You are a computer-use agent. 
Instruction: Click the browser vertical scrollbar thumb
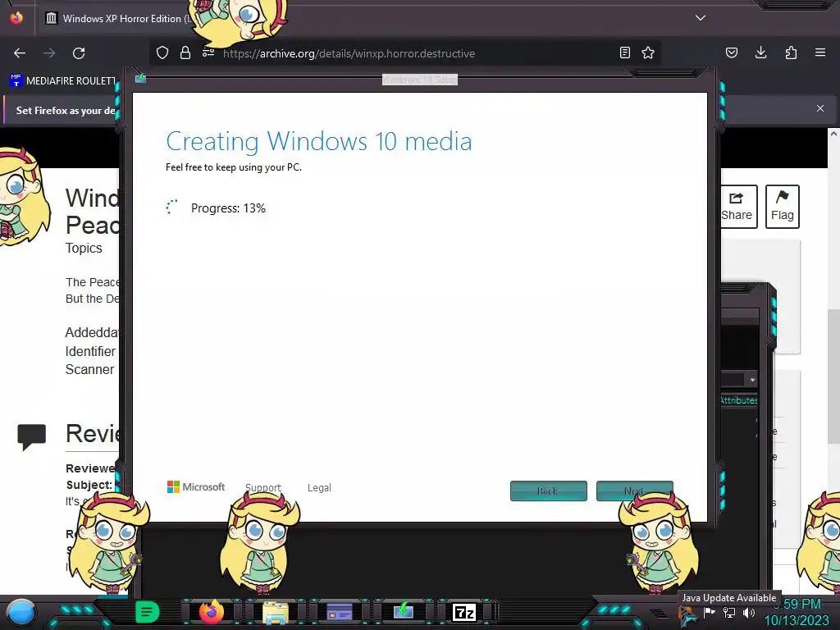click(833, 376)
